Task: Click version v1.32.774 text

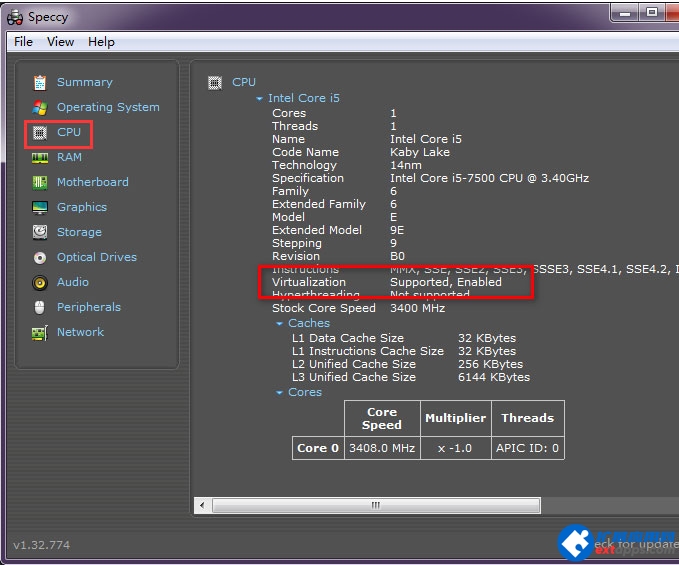Action: [x=42, y=545]
